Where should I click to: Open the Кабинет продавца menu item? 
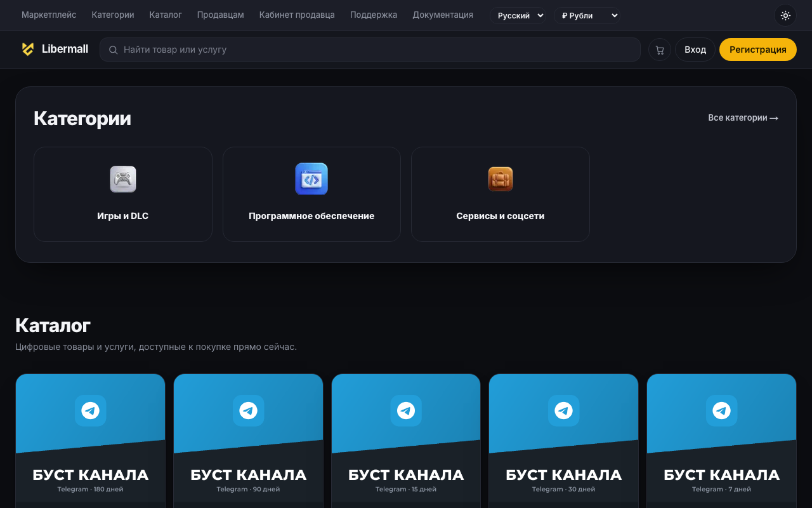point(297,15)
